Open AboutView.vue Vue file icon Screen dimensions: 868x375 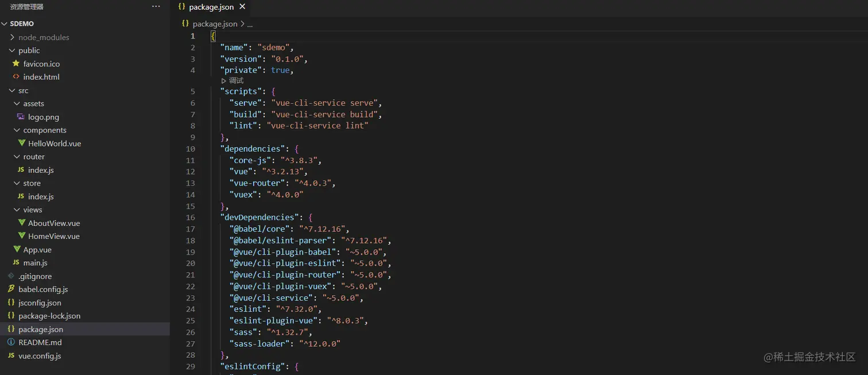(22, 223)
